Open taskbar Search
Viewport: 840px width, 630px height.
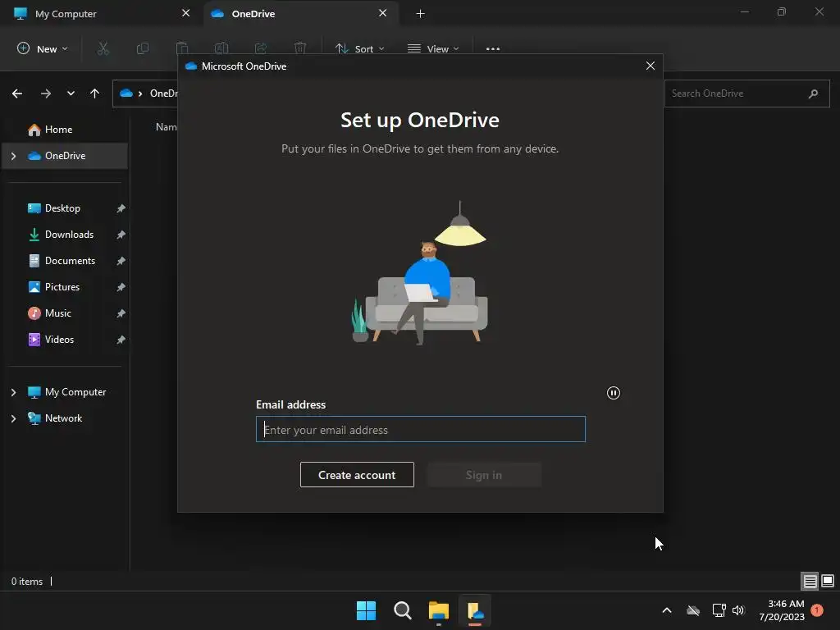click(x=402, y=610)
